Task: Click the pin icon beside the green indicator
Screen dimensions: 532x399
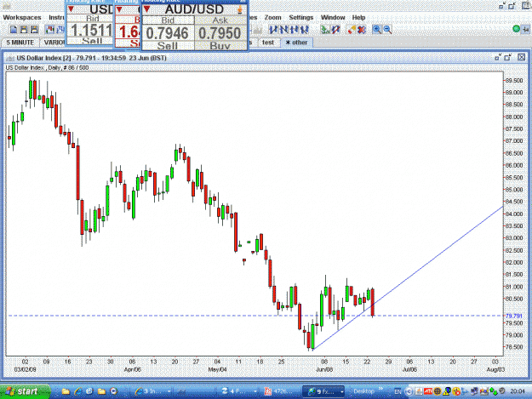Action: click(525, 30)
